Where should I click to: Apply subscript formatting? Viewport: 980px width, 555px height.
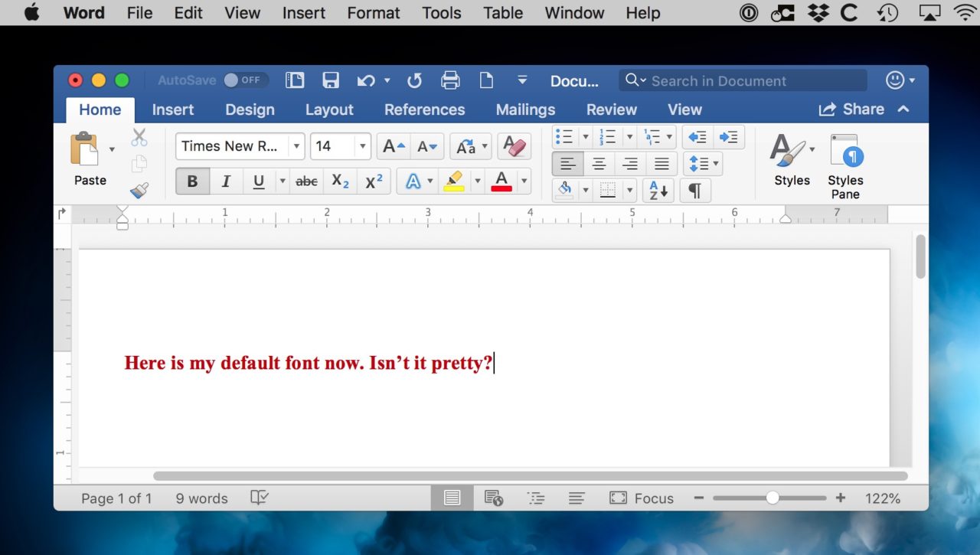tap(340, 181)
